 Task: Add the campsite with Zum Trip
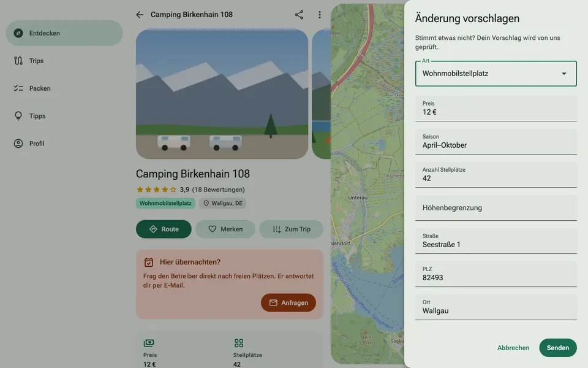click(292, 229)
